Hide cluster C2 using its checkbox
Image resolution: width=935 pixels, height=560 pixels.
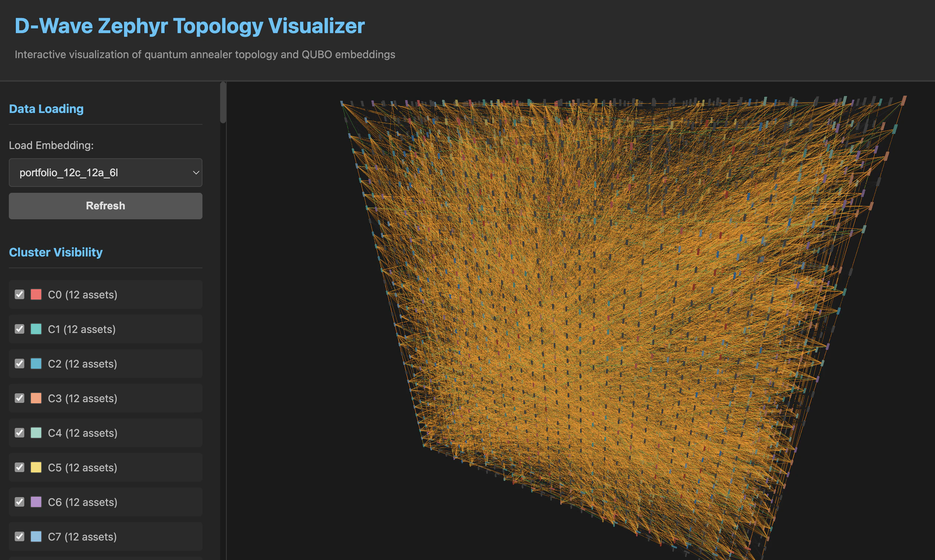click(x=20, y=364)
